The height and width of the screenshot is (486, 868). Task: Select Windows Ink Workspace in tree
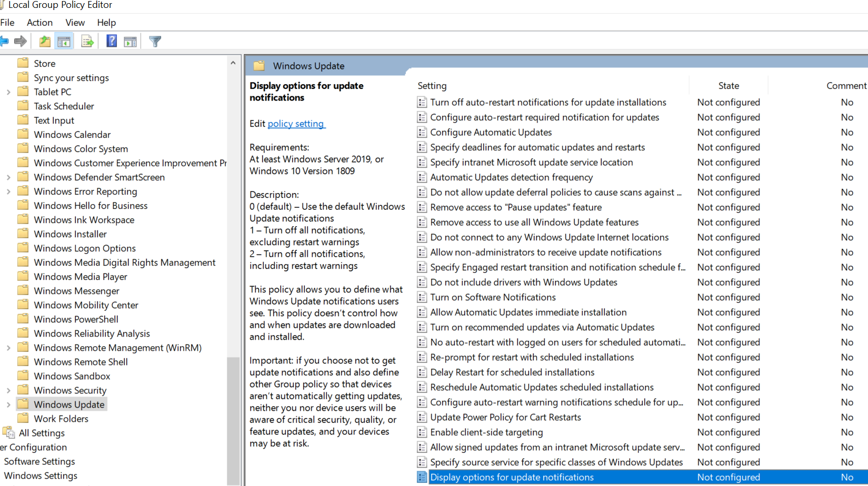coord(84,220)
